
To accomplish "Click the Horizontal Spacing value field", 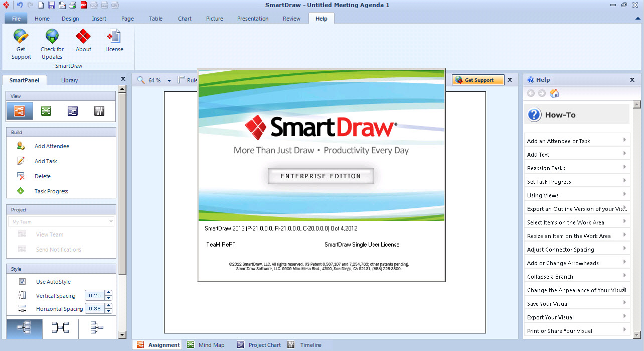I will click(x=95, y=309).
